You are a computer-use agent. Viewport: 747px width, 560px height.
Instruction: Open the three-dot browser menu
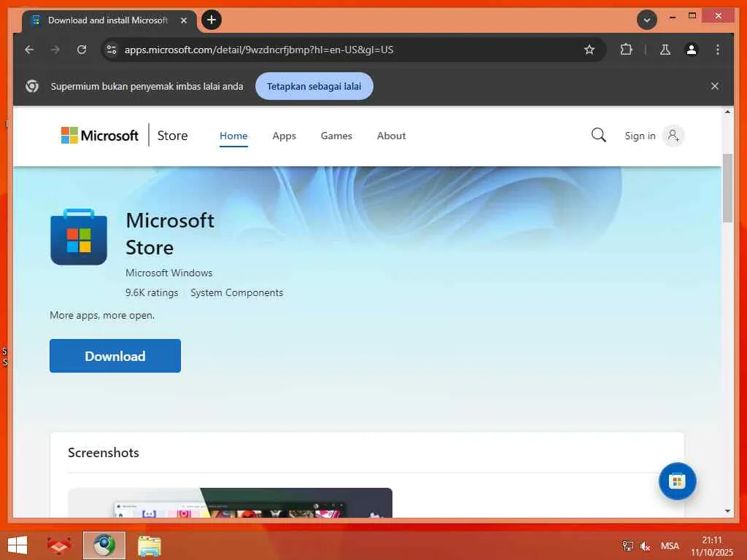click(718, 50)
